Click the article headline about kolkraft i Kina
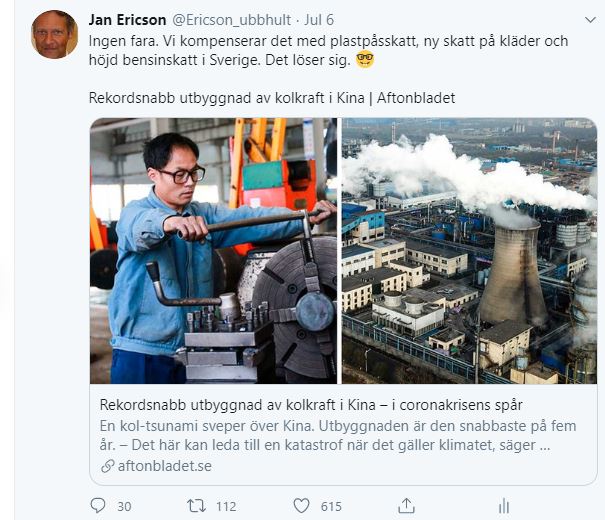605x520 pixels. pyautogui.click(x=311, y=405)
